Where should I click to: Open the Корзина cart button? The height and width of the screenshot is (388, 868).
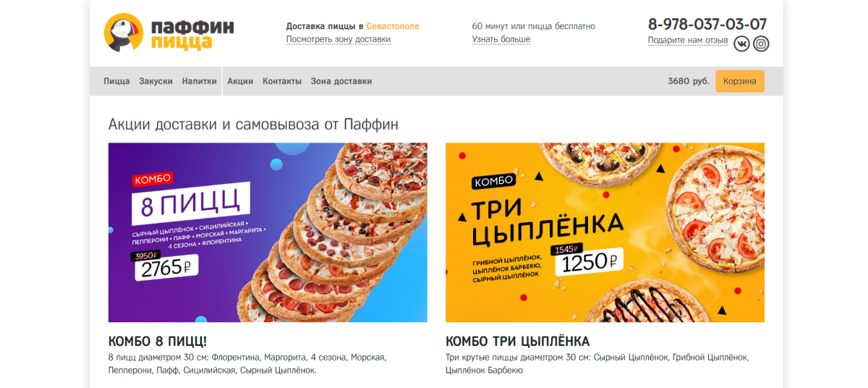coord(739,81)
